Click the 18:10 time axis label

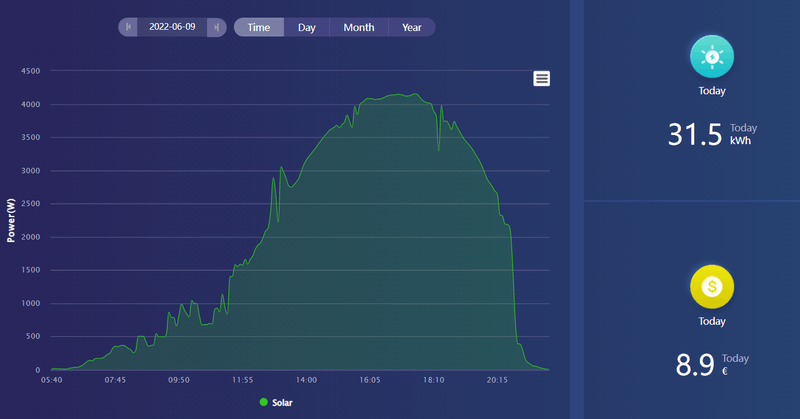coord(434,380)
